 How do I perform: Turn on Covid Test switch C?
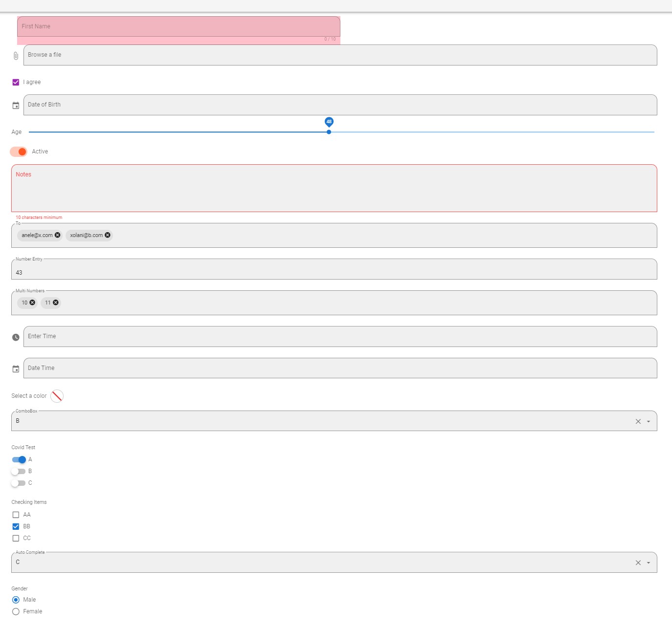click(x=19, y=483)
